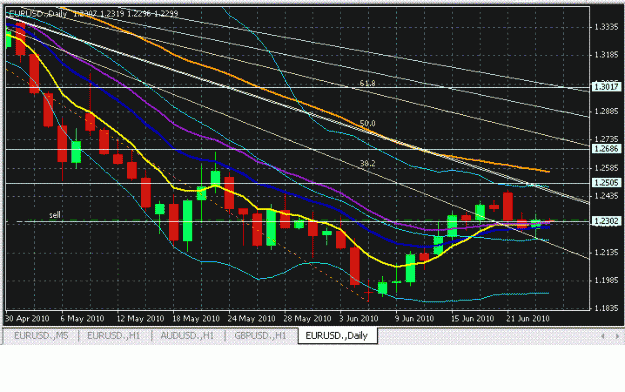
Task: Click the 1.2135 price axis value
Action: pos(606,252)
